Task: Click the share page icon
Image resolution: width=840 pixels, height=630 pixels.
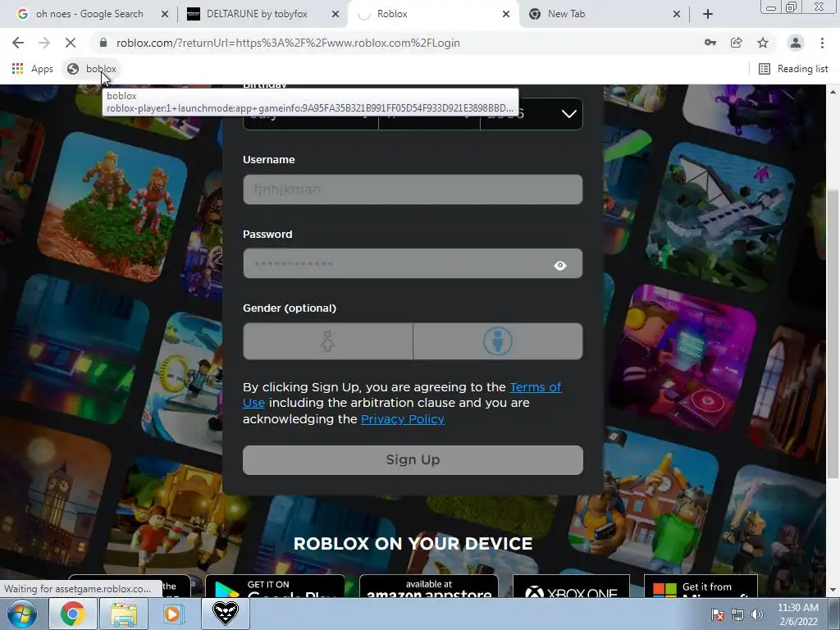Action: click(737, 43)
